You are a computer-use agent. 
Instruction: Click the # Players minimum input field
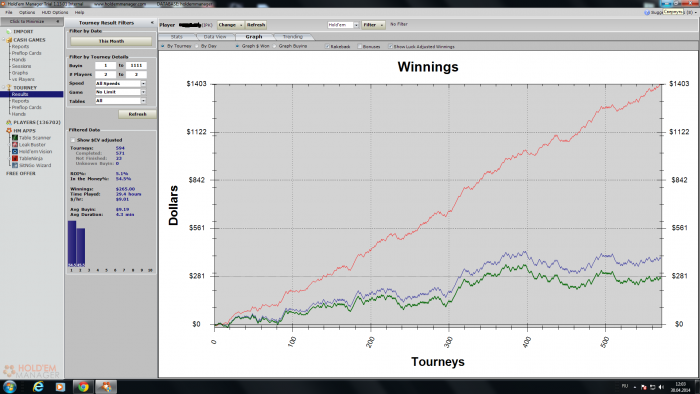pos(105,75)
